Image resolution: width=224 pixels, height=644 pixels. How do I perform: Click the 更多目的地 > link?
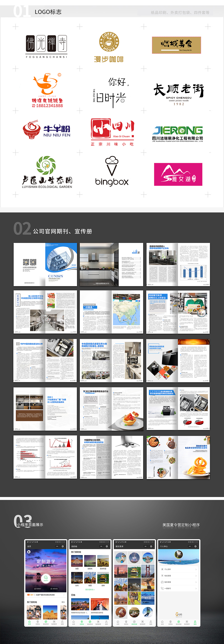click(x=90, y=589)
